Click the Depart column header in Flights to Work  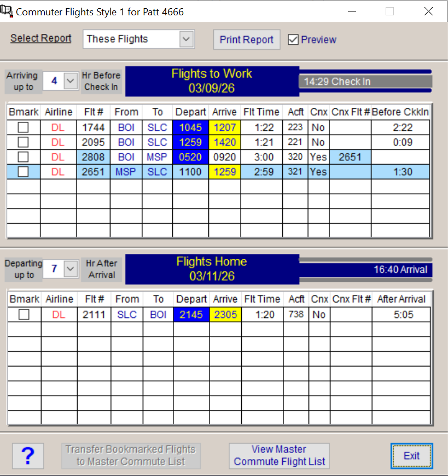[x=190, y=112]
